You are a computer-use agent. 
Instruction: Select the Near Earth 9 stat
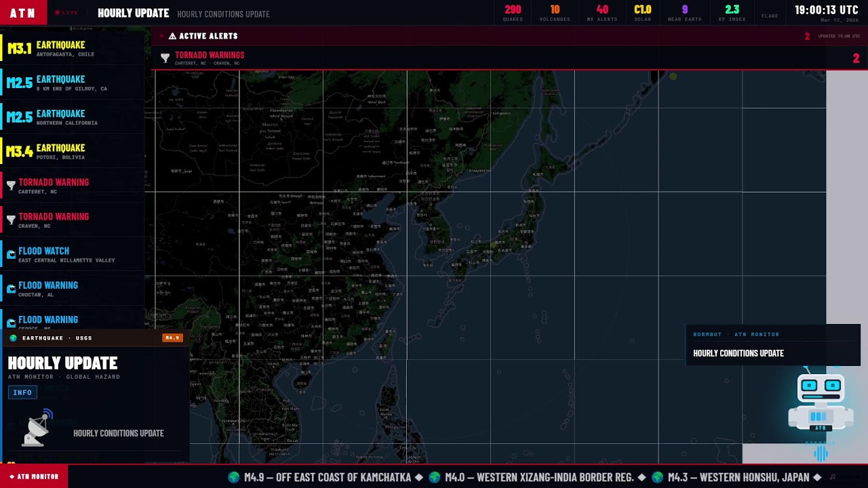pos(684,13)
